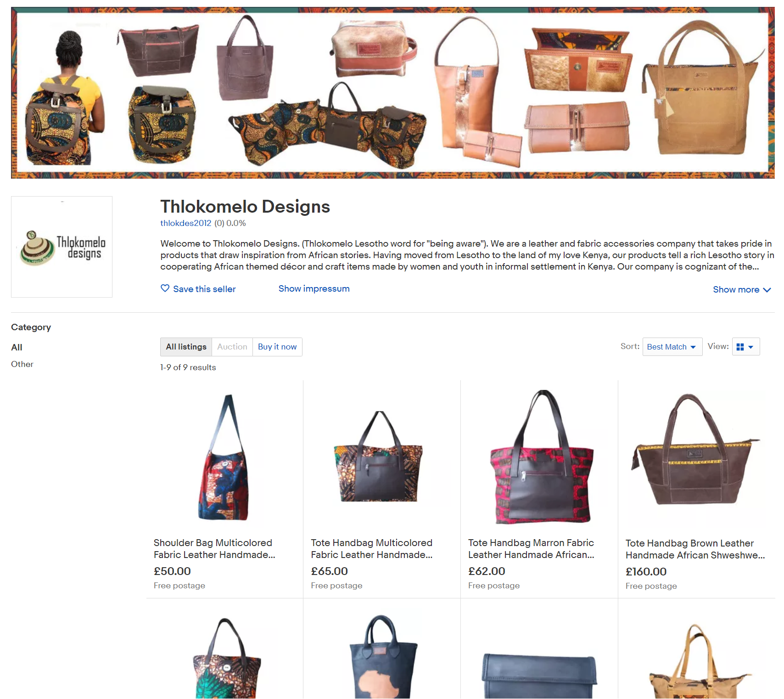Click the View dropdown arrow
Screen dimensions: 784x699
pyautogui.click(x=751, y=347)
